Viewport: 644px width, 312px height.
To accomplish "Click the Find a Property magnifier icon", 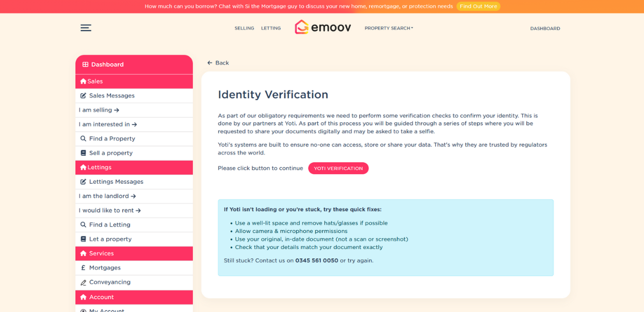I will pos(83,139).
